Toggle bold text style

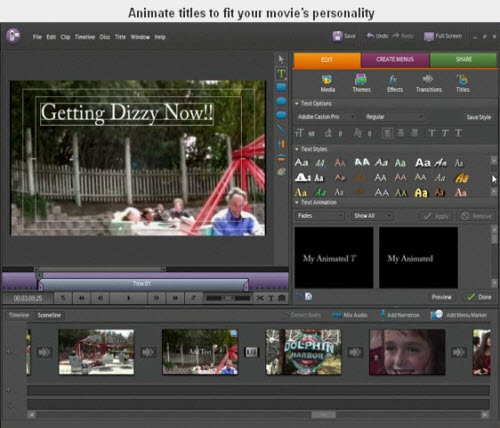[x=432, y=133]
